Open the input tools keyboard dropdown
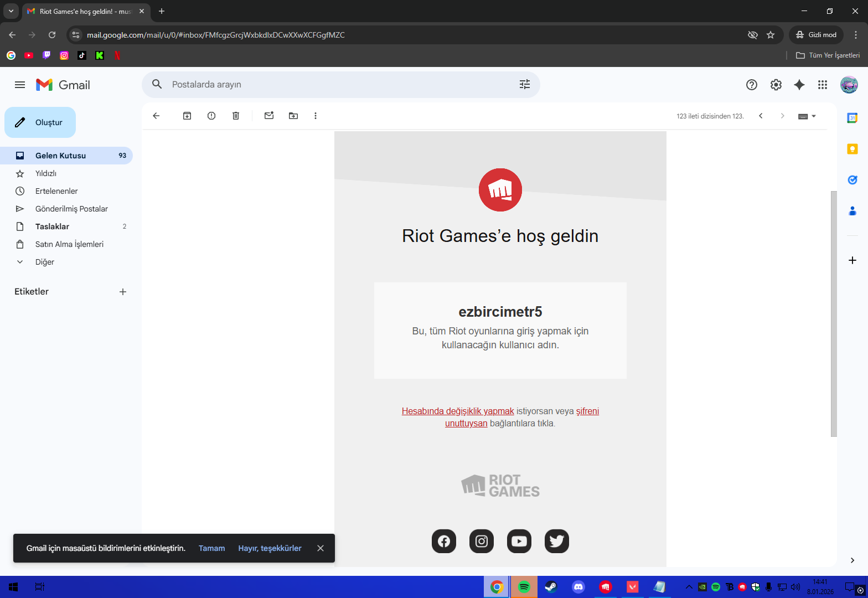868x598 pixels. point(807,116)
